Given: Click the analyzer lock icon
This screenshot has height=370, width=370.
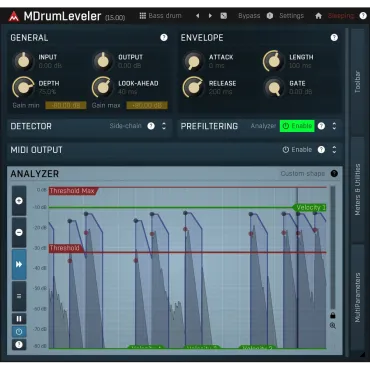Looking at the screenshot, I should (x=332, y=315).
